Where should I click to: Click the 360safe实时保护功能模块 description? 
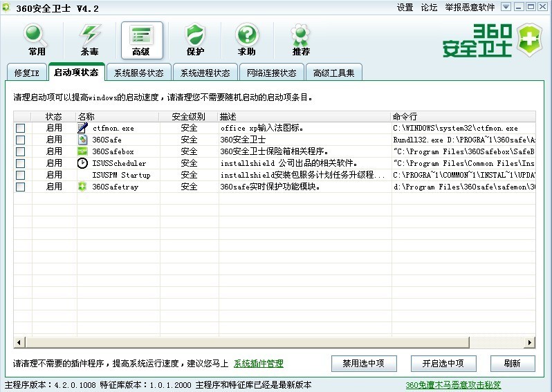click(x=270, y=187)
